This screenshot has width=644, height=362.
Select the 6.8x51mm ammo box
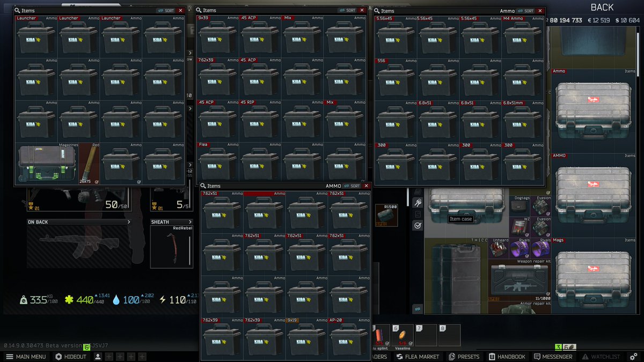tap(523, 122)
